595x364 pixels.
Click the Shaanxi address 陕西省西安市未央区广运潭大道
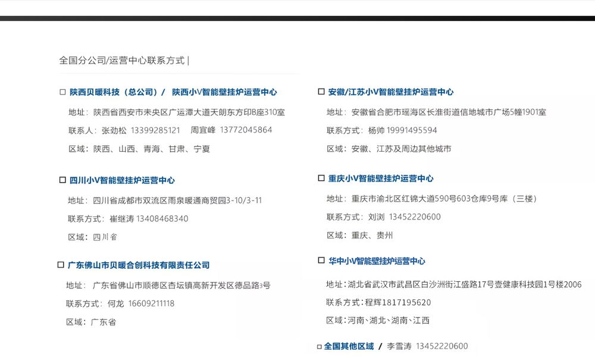(189, 112)
